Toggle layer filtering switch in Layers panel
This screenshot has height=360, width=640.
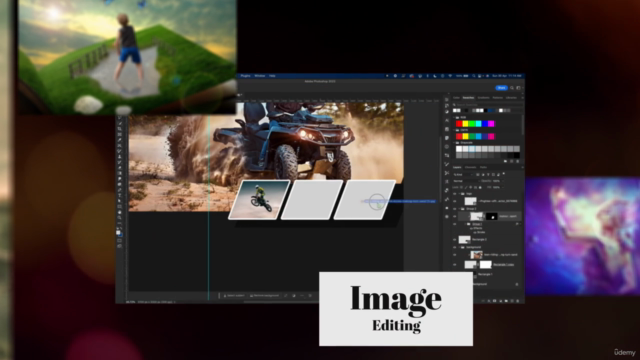click(504, 173)
